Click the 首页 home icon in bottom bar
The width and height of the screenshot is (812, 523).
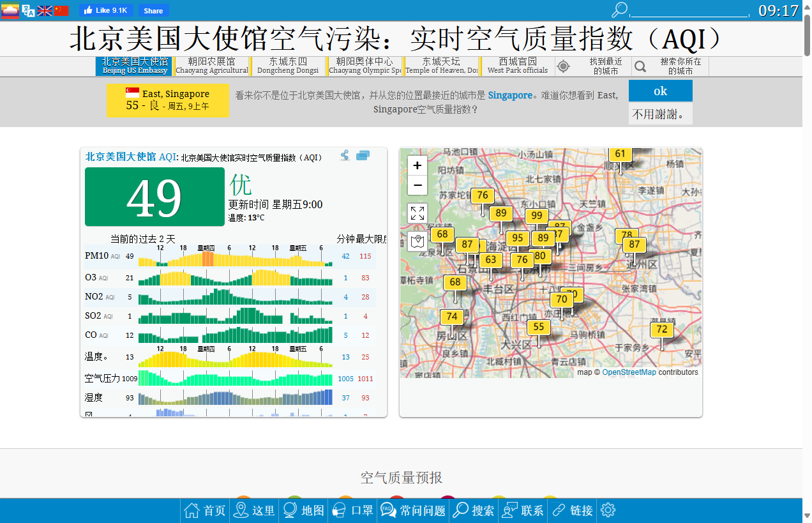(192, 510)
